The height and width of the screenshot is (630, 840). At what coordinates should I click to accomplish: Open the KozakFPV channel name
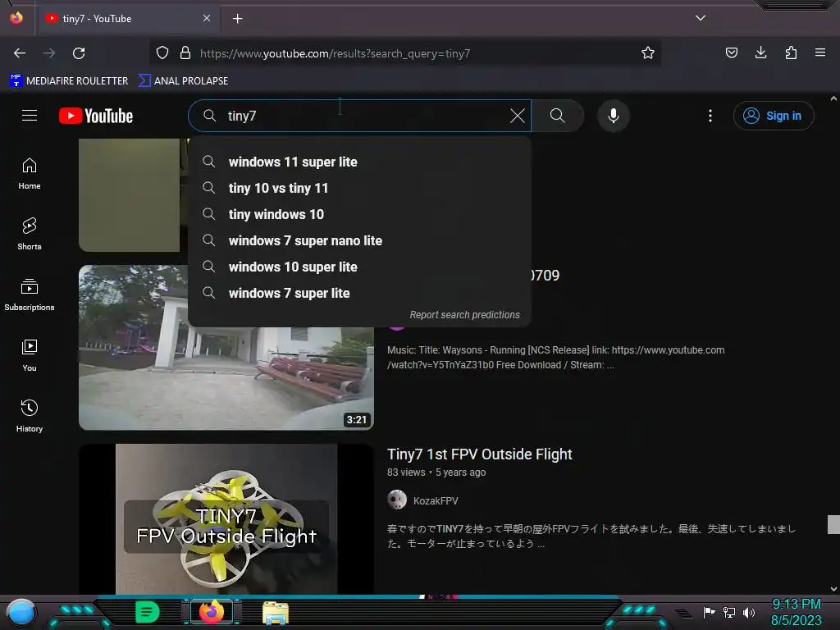tap(436, 501)
